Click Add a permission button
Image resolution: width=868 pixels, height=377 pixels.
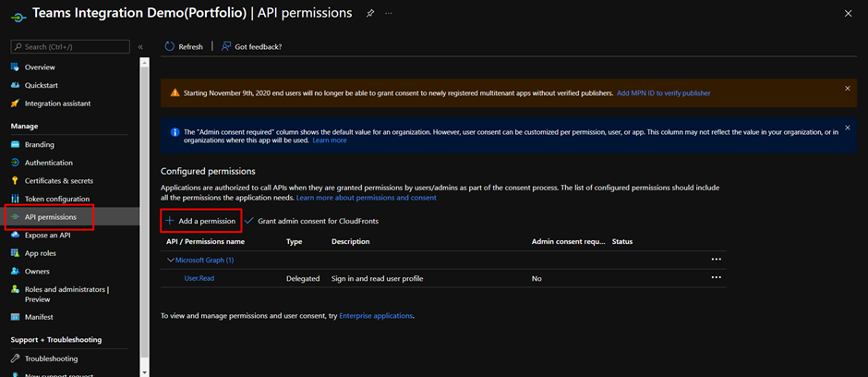pos(201,220)
